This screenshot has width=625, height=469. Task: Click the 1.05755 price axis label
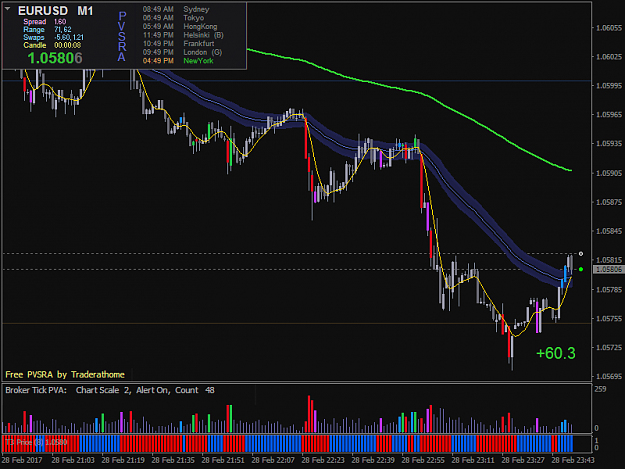click(609, 319)
